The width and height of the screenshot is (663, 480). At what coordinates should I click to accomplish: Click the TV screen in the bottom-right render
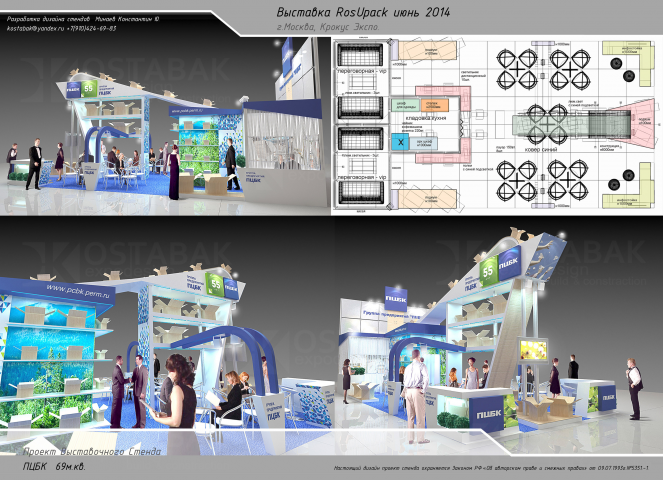tap(534, 350)
